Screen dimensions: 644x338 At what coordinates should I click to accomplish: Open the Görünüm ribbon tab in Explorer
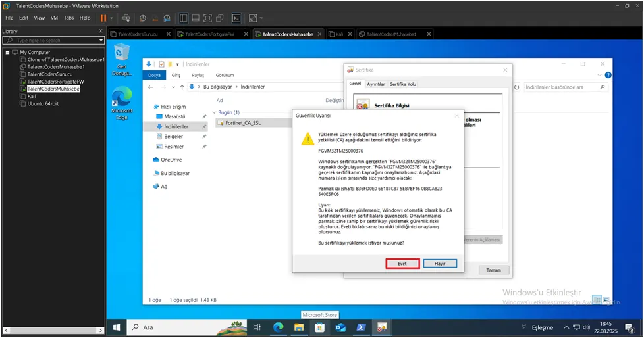(225, 75)
